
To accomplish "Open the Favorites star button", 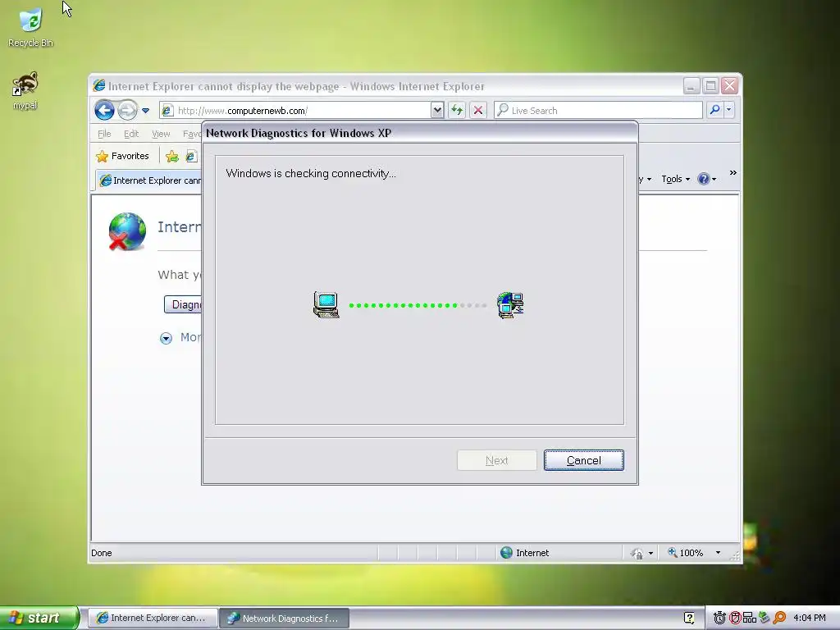I will tap(123, 156).
